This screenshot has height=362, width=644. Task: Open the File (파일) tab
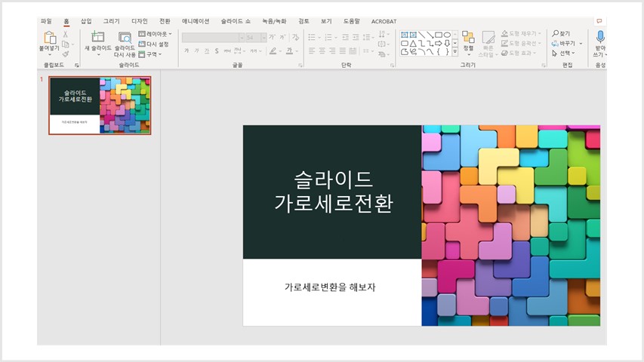tap(46, 21)
